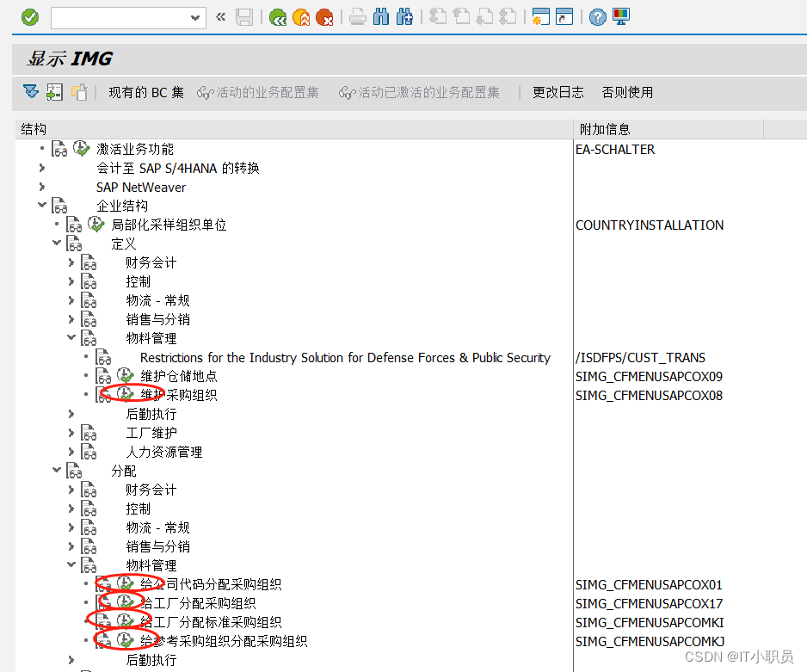807x672 pixels.
Task: Expand 销售与分销 under 定义
Action: pos(71,319)
